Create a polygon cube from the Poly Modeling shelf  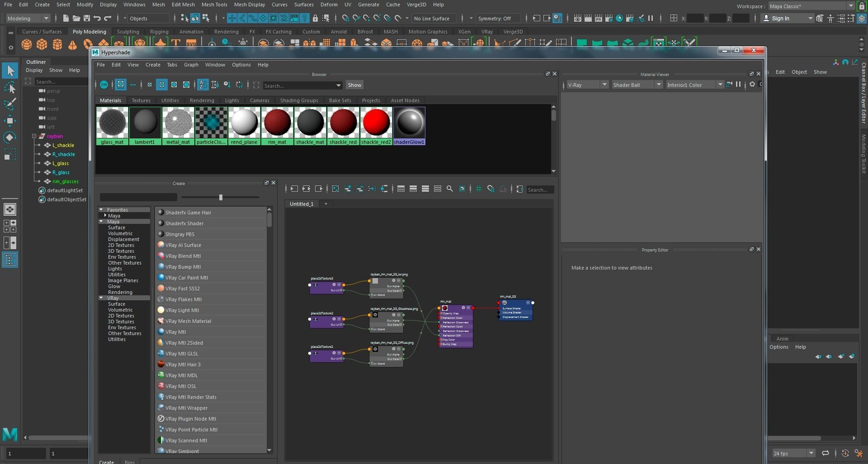[x=42, y=44]
